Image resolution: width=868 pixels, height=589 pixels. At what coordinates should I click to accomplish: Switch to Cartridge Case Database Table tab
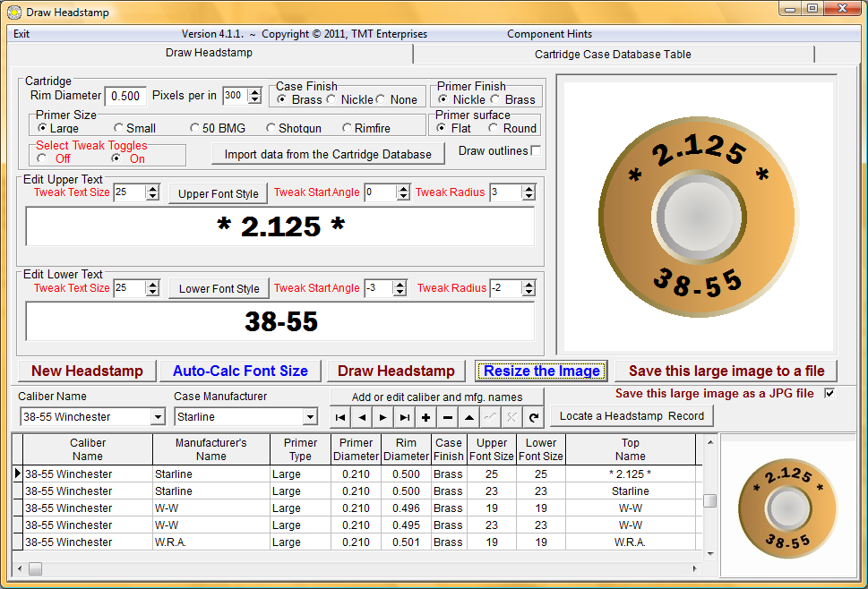point(613,55)
